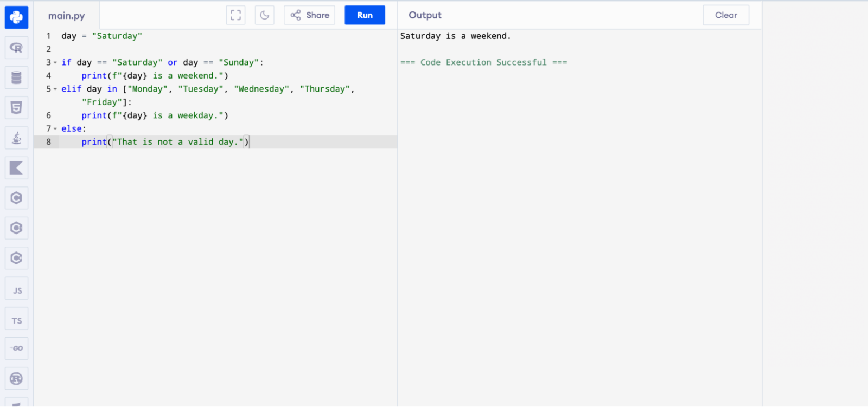Click the elif keyword on line 5

[x=72, y=89]
